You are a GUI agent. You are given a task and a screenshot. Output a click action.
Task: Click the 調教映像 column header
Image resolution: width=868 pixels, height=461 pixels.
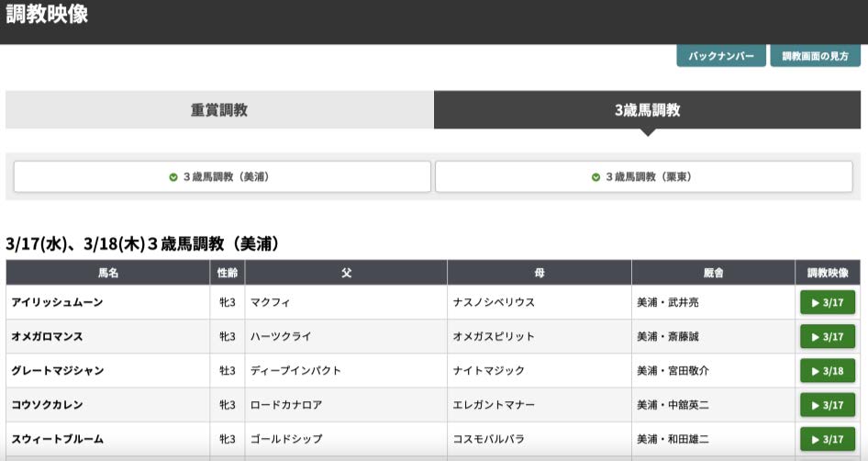point(828,273)
